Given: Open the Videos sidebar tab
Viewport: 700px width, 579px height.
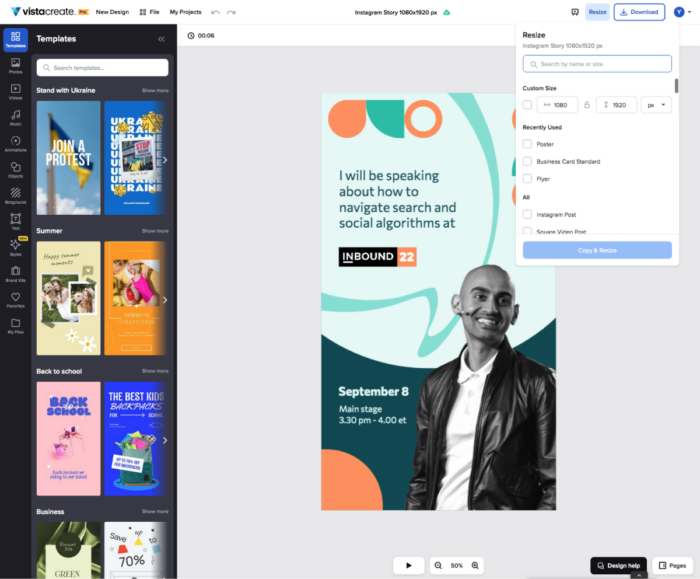Looking at the screenshot, I should click(16, 92).
